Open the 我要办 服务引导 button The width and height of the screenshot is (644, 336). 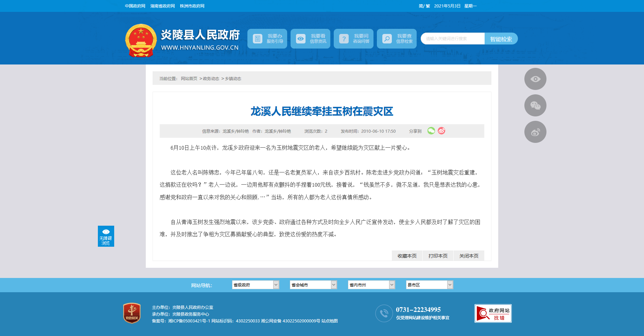pos(267,39)
